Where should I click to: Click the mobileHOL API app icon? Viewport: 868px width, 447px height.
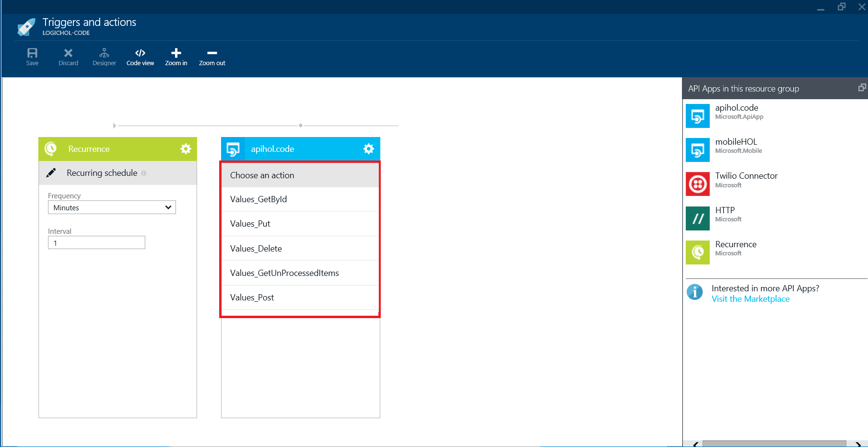coord(698,150)
